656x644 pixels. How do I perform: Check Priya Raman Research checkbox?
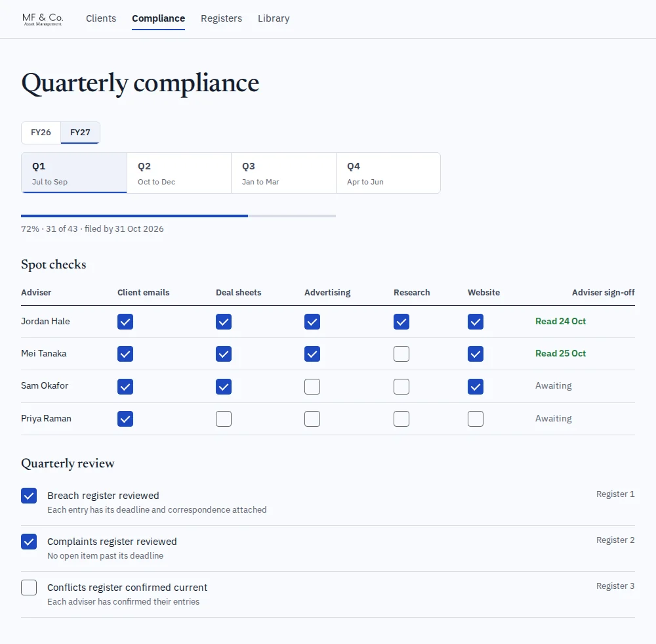pos(401,419)
